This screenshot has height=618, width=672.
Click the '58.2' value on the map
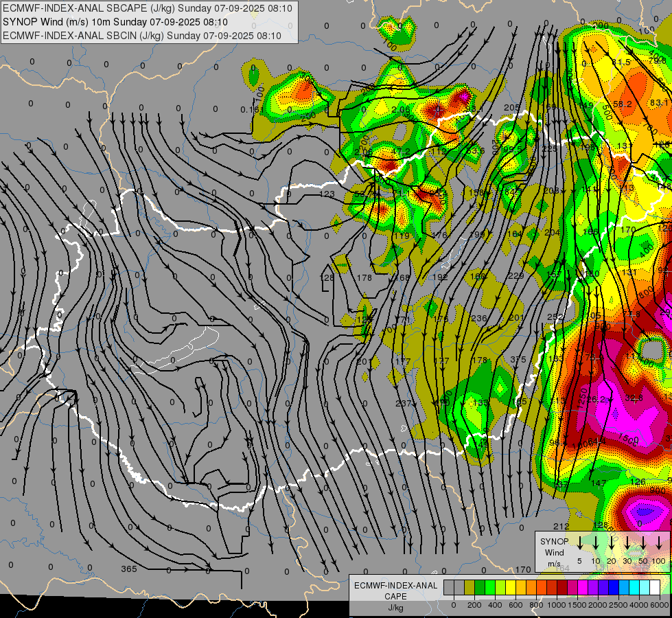pyautogui.click(x=623, y=104)
